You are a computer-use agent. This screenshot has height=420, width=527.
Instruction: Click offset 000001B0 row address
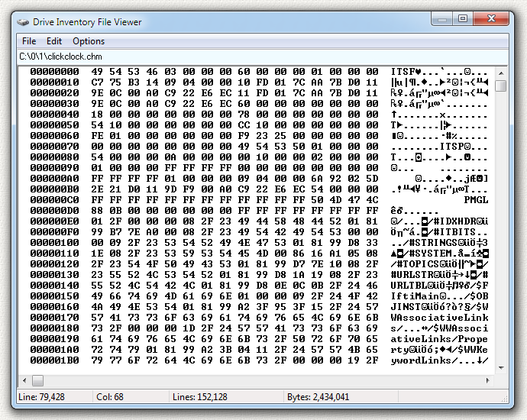tap(54, 360)
